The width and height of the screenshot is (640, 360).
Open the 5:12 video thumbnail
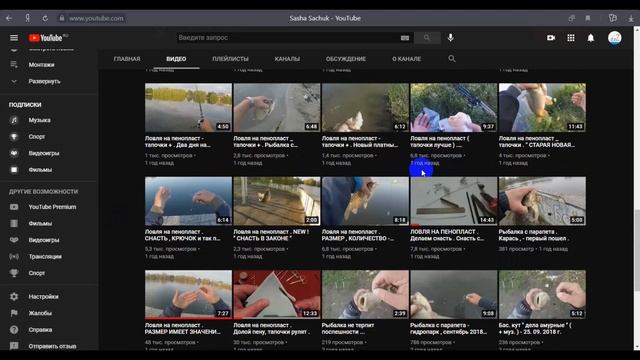coord(542,295)
